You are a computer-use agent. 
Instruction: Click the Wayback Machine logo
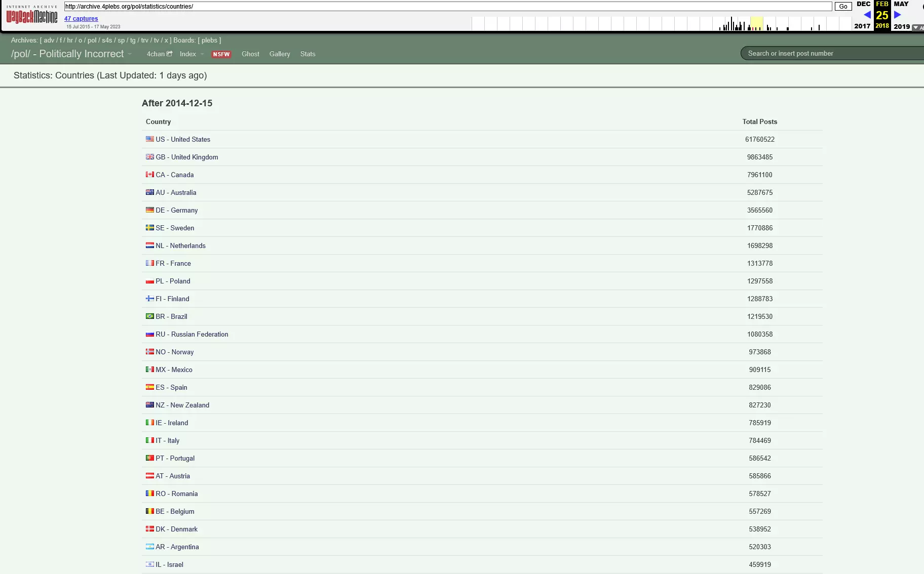[32, 15]
